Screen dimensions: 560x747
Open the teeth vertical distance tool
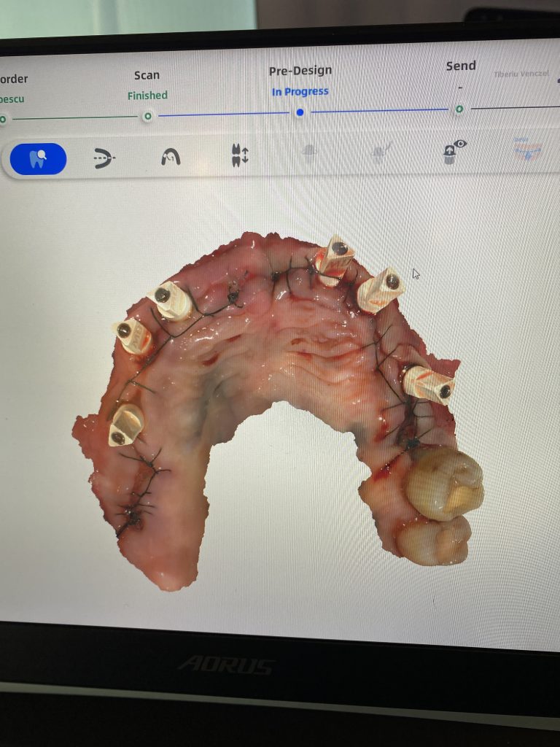click(x=240, y=155)
